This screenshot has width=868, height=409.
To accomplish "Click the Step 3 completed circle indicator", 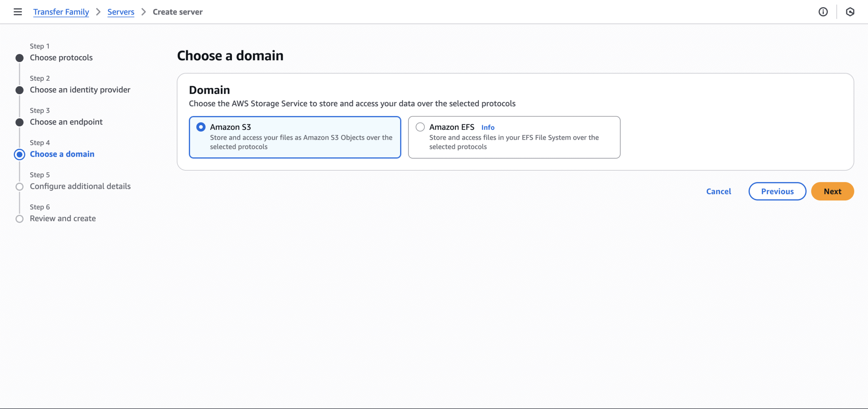I will pyautogui.click(x=20, y=122).
